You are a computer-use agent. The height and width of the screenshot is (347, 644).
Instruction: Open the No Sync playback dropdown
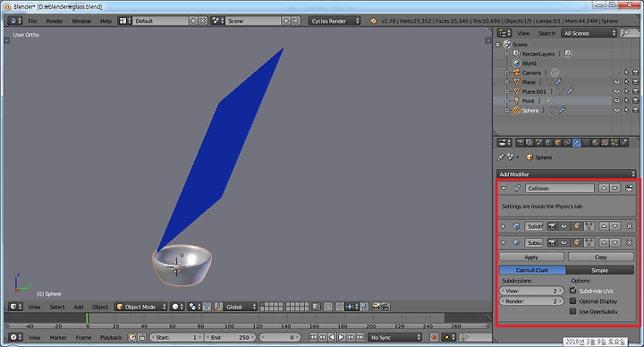pos(394,337)
